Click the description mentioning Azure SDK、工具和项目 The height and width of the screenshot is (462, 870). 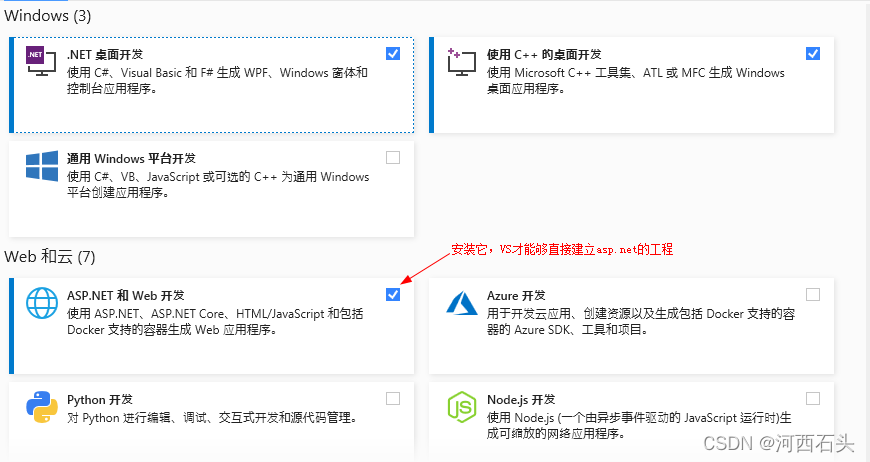pos(641,322)
